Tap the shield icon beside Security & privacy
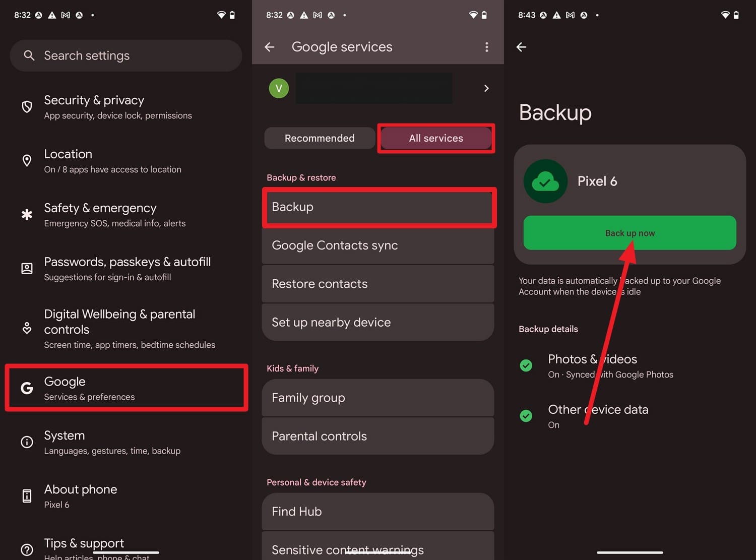The image size is (756, 560). point(27,106)
